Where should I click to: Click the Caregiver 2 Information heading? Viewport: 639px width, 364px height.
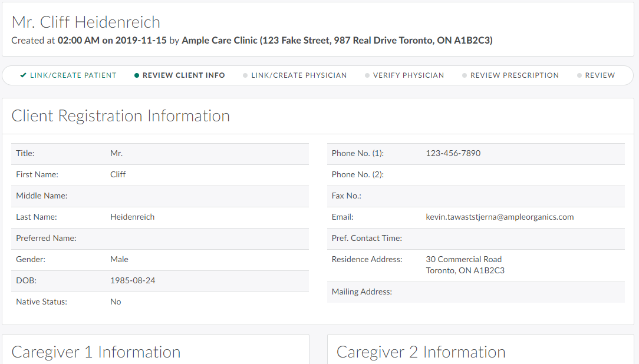(421, 352)
